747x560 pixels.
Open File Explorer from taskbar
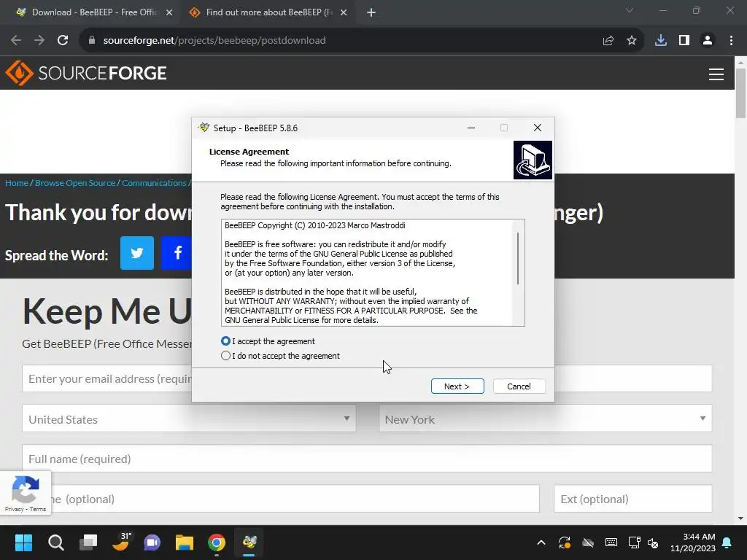pyautogui.click(x=185, y=542)
